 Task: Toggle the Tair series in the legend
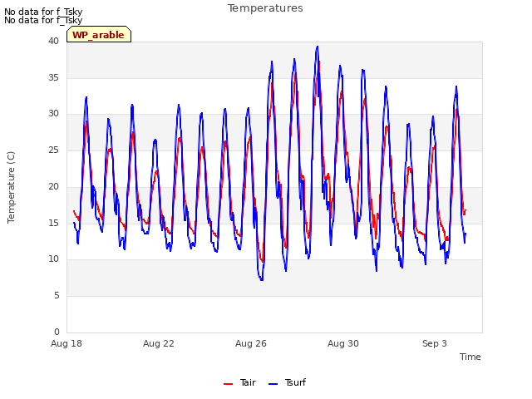(239, 382)
